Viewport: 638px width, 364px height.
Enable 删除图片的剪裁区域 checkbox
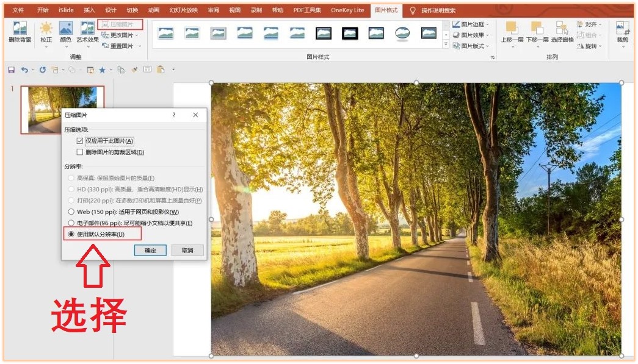pyautogui.click(x=80, y=152)
